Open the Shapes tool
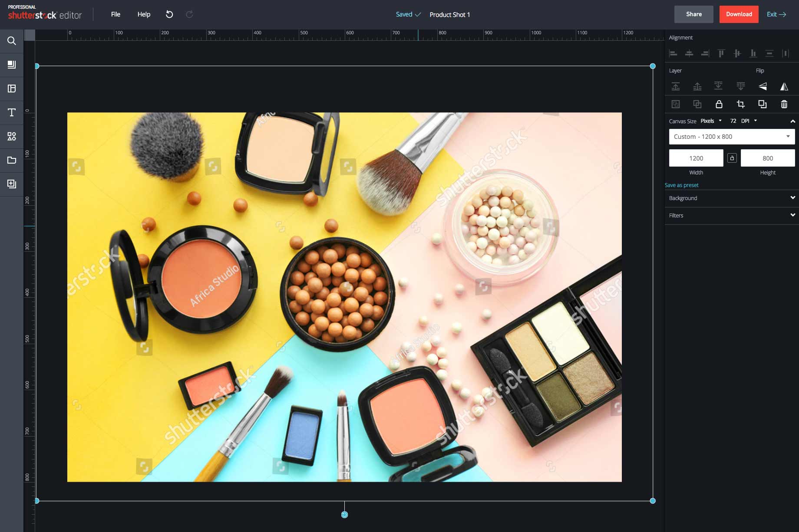The height and width of the screenshot is (532, 799). 12,136
